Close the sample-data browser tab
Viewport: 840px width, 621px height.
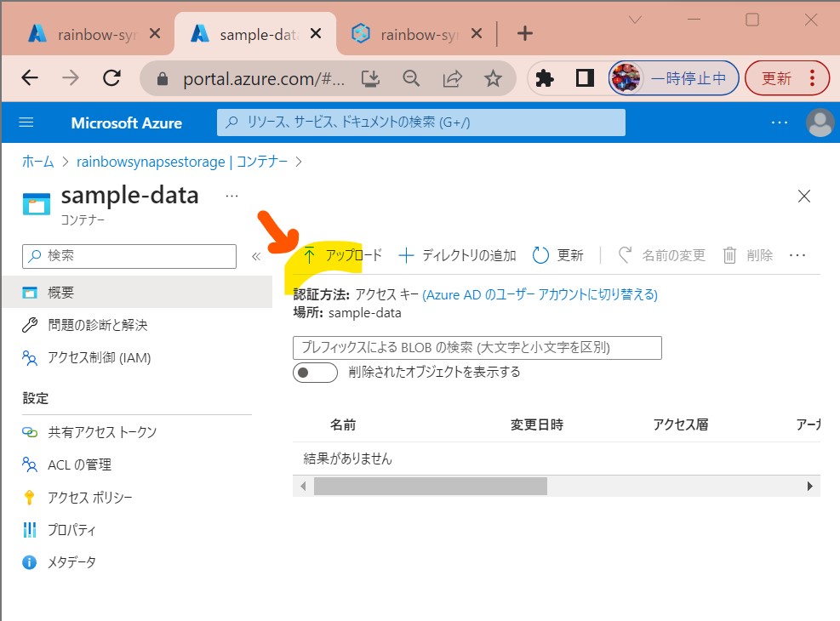pyautogui.click(x=316, y=34)
